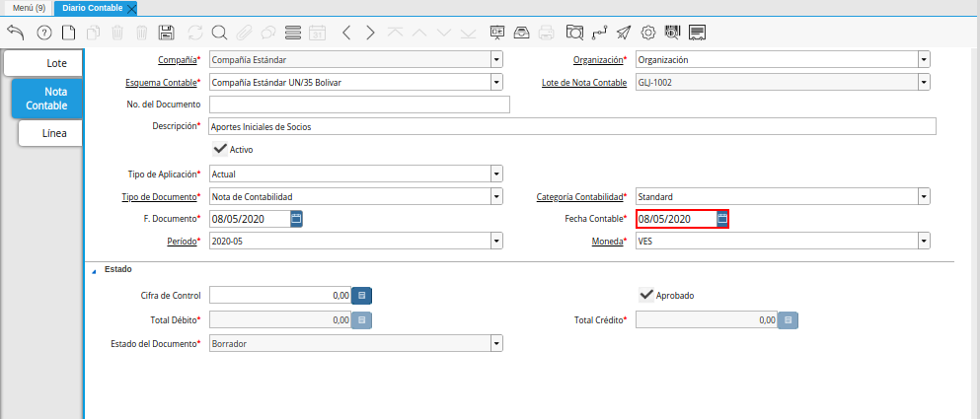Click the certificate-style last toolbar icon

[x=698, y=33]
